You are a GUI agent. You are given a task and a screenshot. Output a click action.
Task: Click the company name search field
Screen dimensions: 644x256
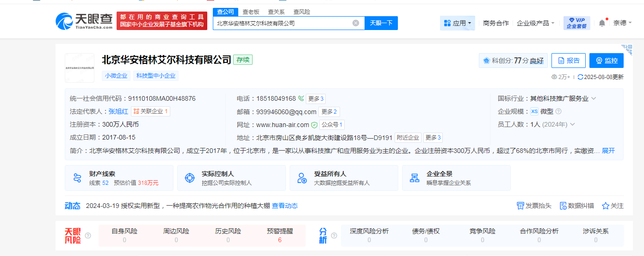pos(282,23)
